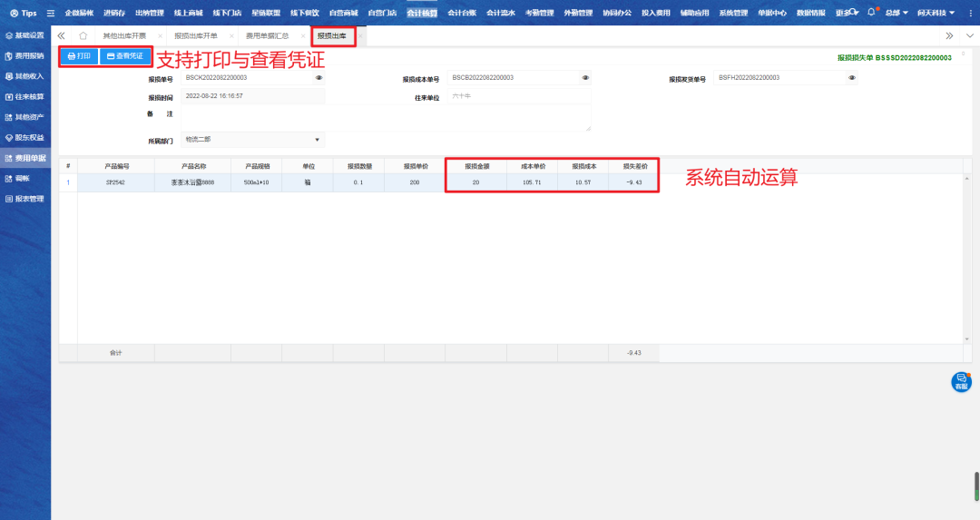Click the notification bell icon
Image resolution: width=980 pixels, height=520 pixels.
click(871, 13)
